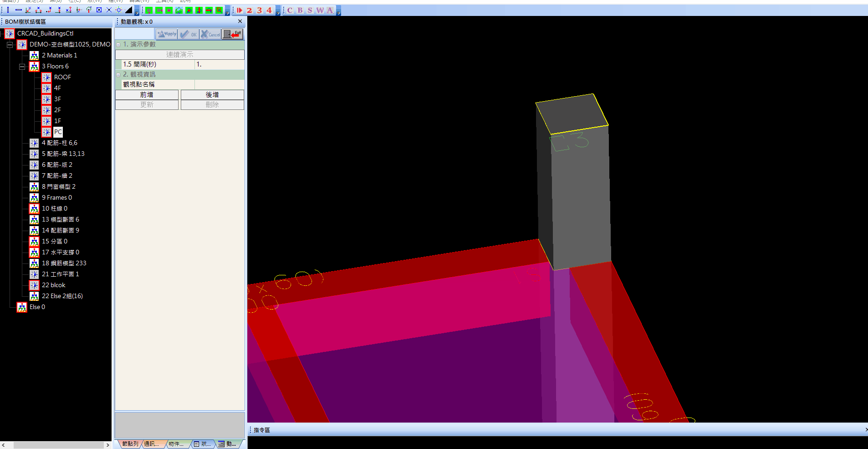This screenshot has height=449, width=868.
Task: Click the Apply button in the dynamic view panel
Action: (x=167, y=34)
